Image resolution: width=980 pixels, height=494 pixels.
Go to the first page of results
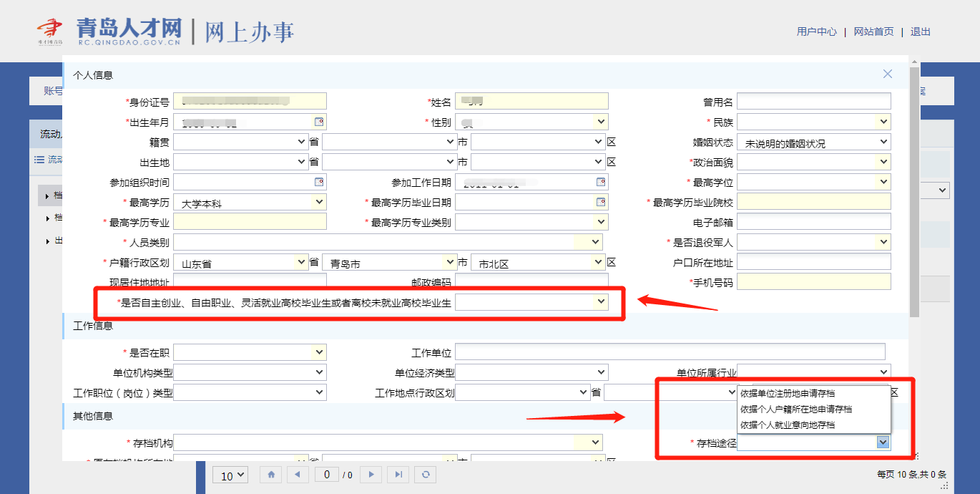click(271, 475)
